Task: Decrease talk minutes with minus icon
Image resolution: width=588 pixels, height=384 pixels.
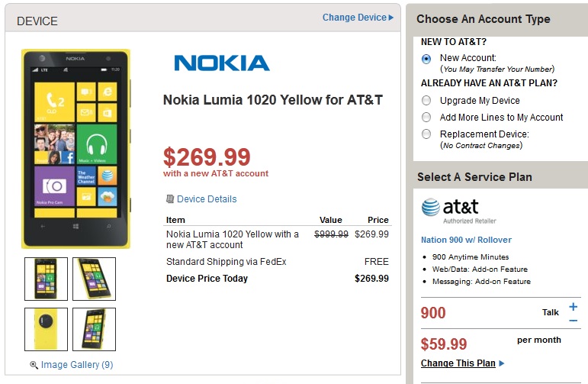Action: point(573,320)
